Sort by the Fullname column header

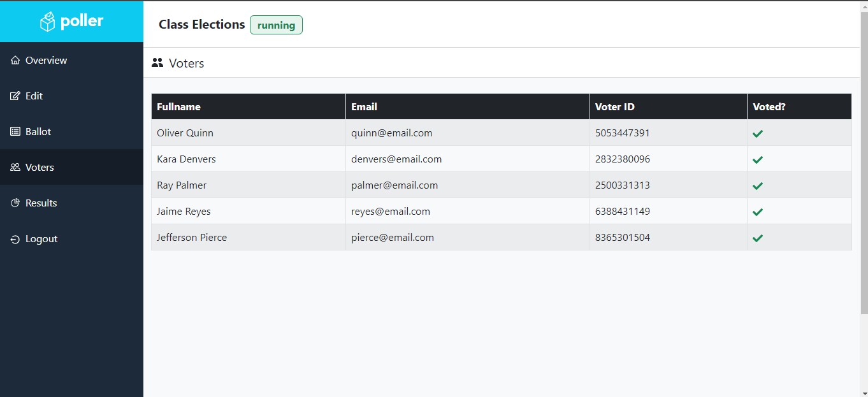[178, 106]
